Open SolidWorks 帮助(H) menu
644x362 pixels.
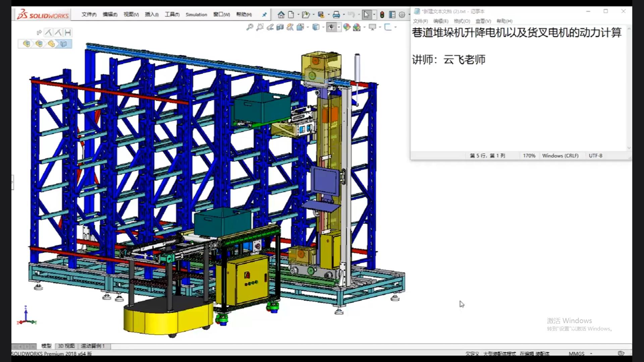(x=244, y=15)
